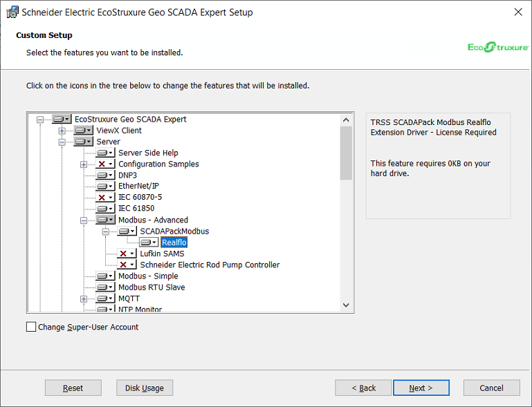Open the Disk Usage dialog
This screenshot has width=532, height=407.
[144, 388]
